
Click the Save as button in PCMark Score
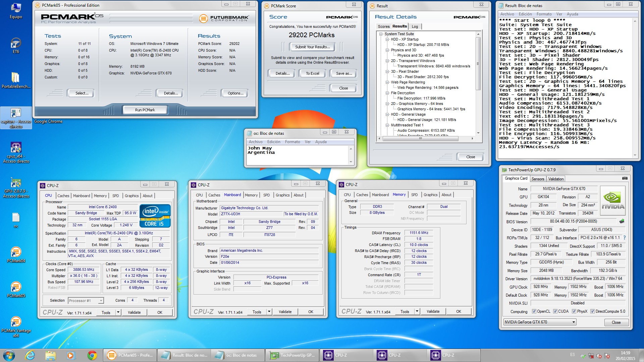point(344,73)
